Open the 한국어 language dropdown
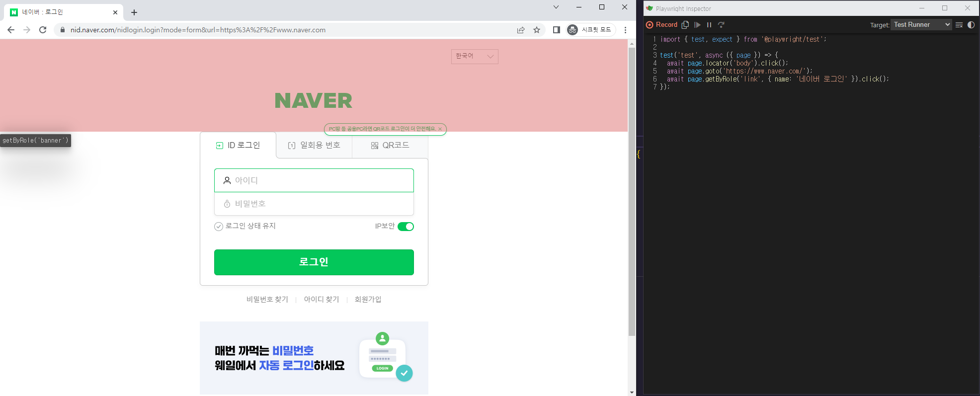980x396 pixels. [475, 56]
